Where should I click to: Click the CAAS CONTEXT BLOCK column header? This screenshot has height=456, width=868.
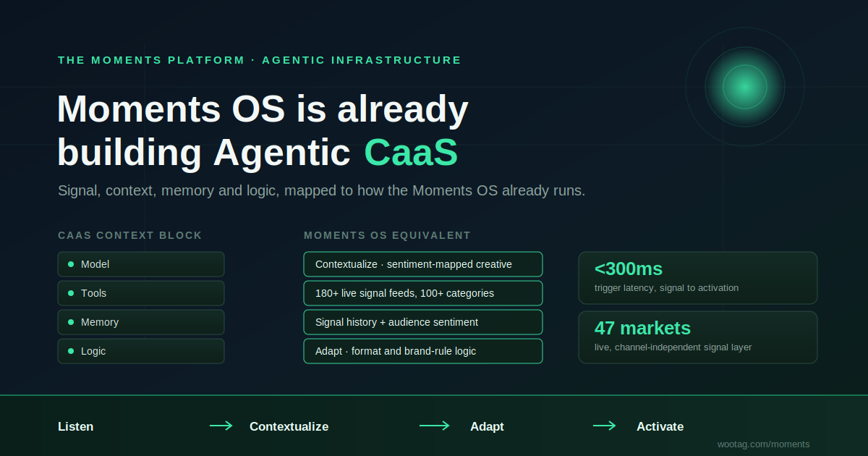tap(130, 235)
